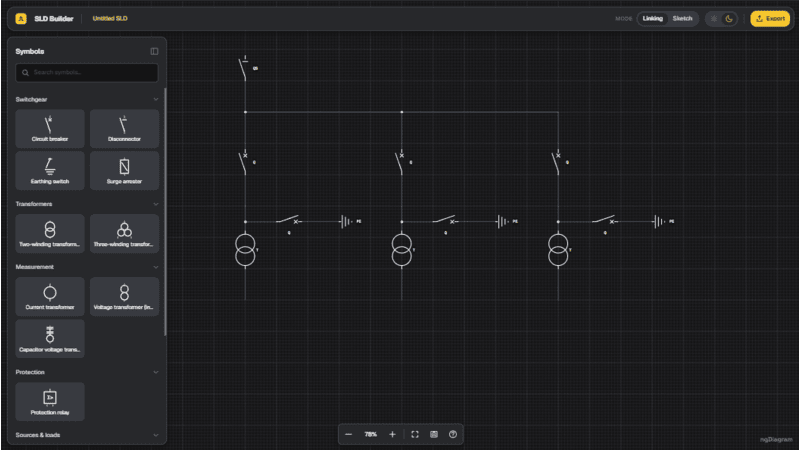The width and height of the screenshot is (800, 450).
Task: Open the help question-mark icon
Action: tap(453, 435)
